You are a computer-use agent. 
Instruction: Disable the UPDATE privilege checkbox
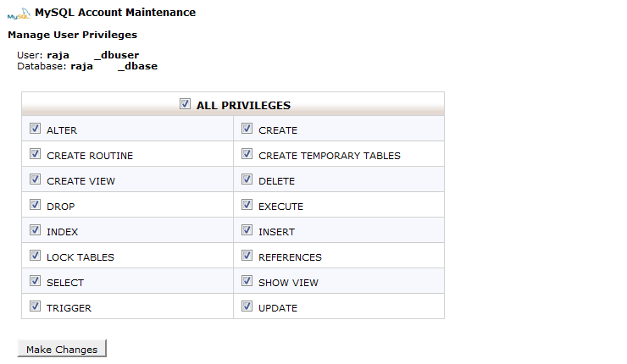[247, 307]
